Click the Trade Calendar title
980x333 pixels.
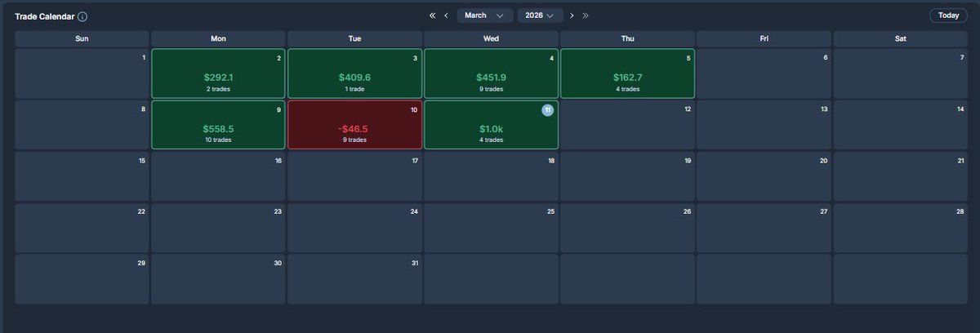44,16
